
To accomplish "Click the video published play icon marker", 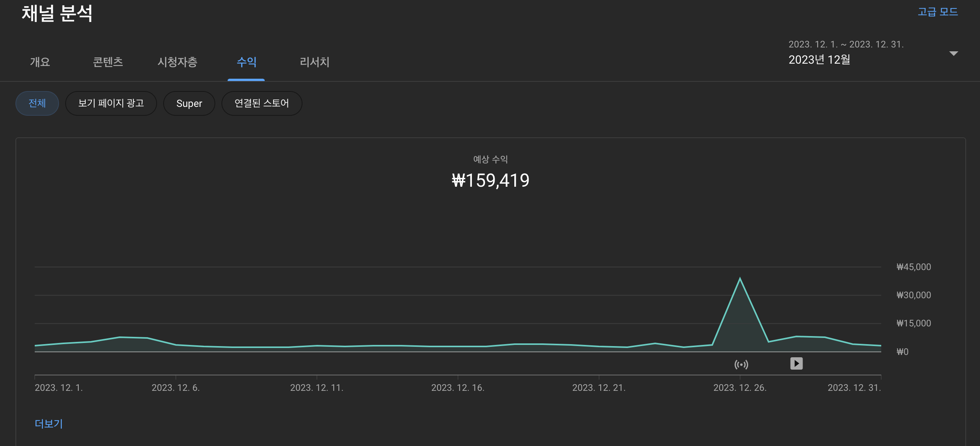I will (796, 363).
